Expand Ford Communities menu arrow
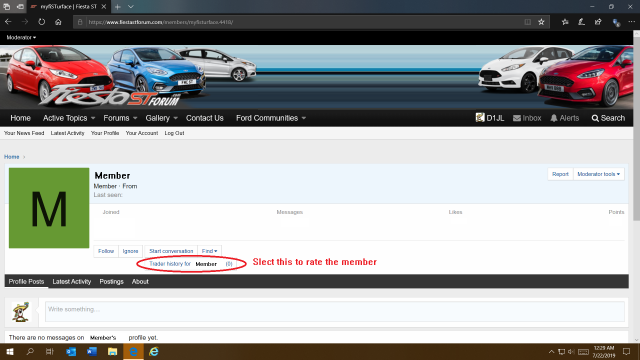The height and width of the screenshot is (360, 640). [304, 118]
